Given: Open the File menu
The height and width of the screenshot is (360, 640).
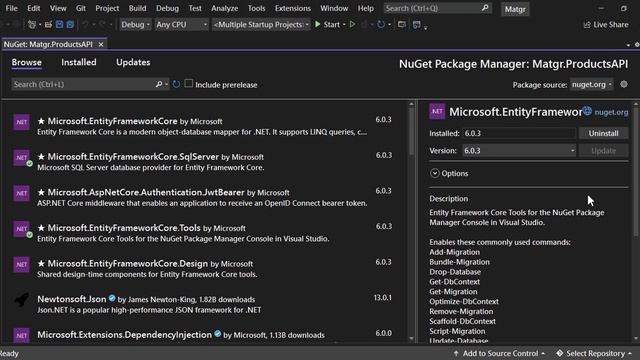Looking at the screenshot, I should point(11,8).
